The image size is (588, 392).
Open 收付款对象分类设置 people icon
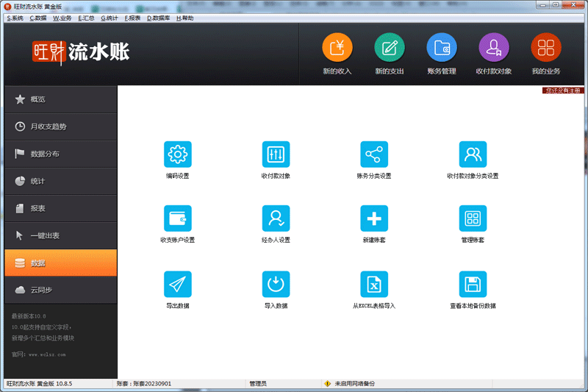(473, 155)
